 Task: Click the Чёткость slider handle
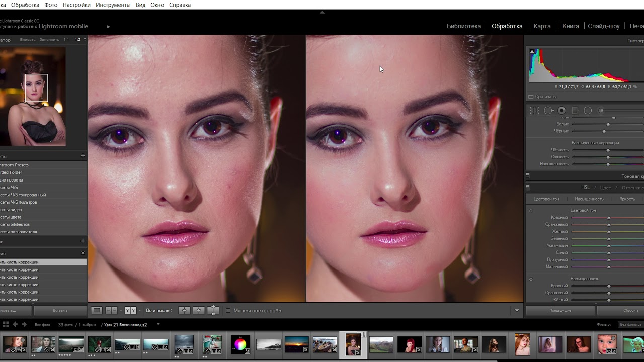tap(608, 150)
